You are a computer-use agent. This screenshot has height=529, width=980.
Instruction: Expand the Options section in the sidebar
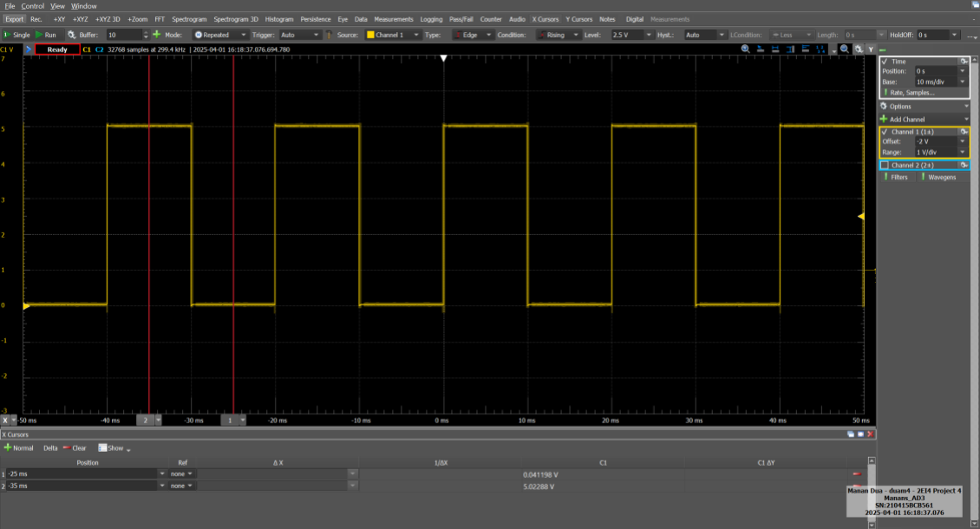point(902,106)
